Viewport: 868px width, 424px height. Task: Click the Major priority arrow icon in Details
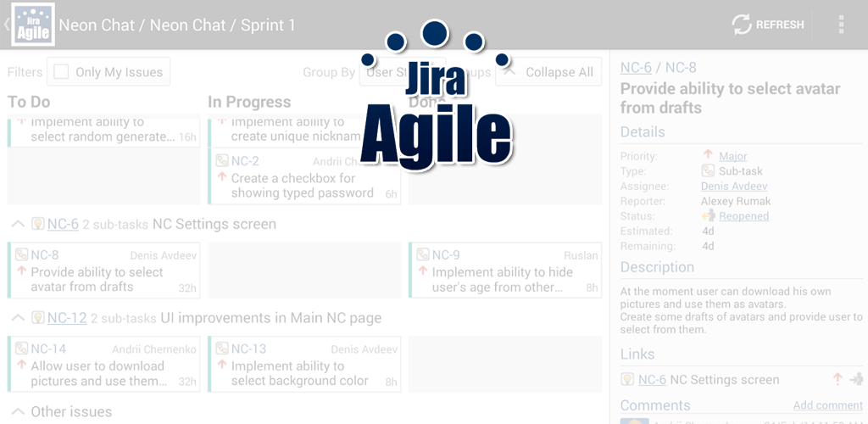pyautogui.click(x=709, y=155)
